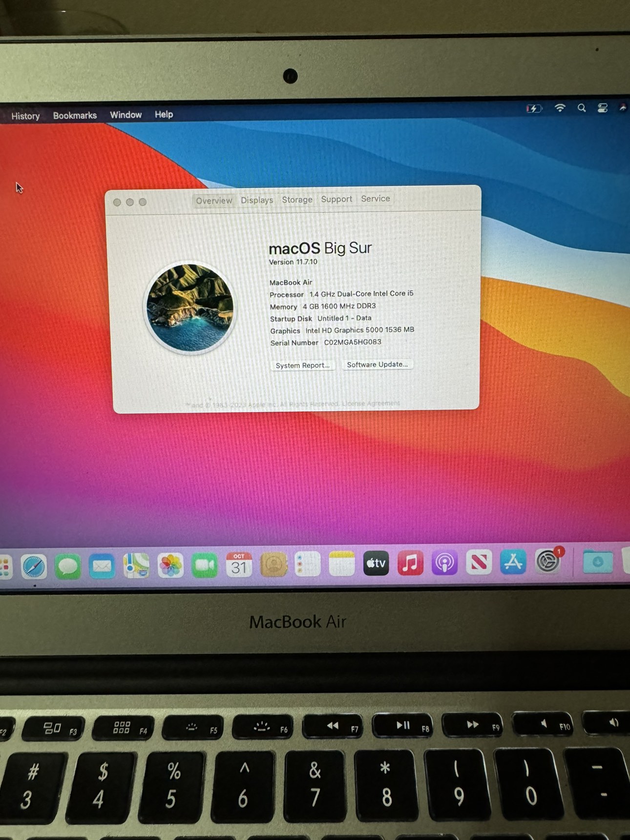Open the Bookmarks menu

[x=75, y=116]
